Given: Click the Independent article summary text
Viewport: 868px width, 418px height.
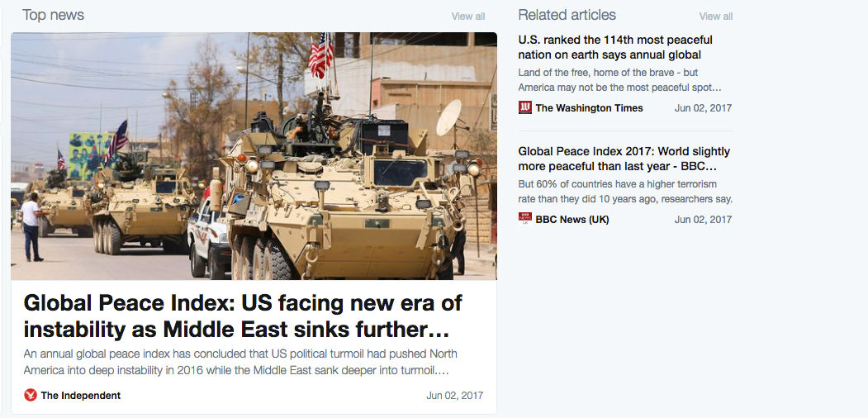Looking at the screenshot, I should (240, 362).
